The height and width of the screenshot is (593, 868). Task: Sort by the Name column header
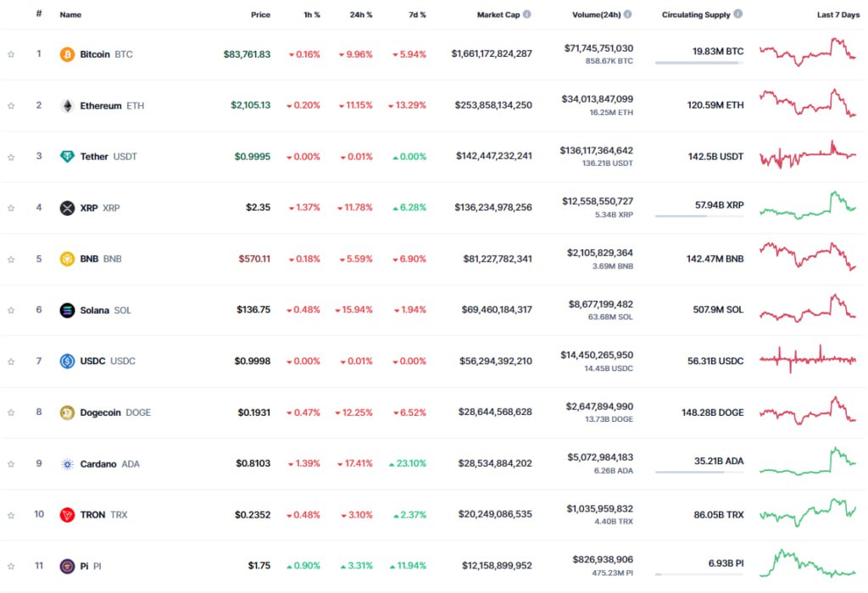click(x=70, y=15)
